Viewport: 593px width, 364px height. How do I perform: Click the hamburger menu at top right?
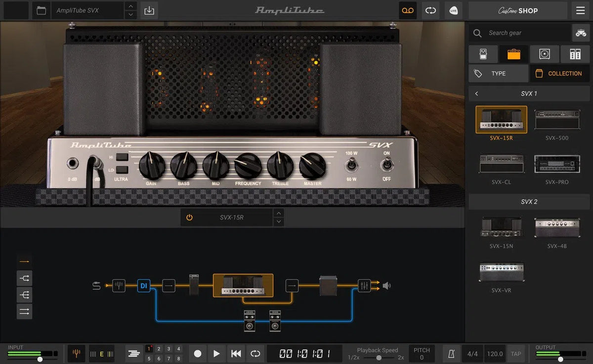click(580, 10)
